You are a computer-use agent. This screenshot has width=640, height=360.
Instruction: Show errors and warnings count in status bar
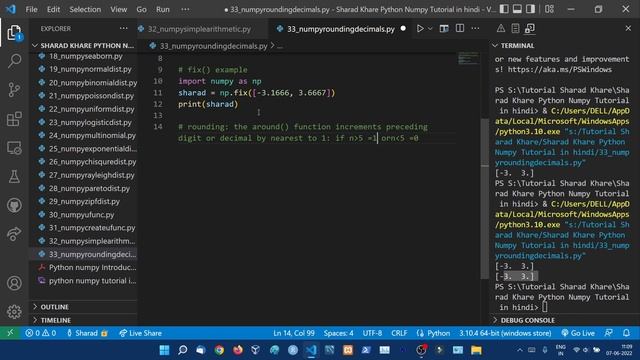40,333
